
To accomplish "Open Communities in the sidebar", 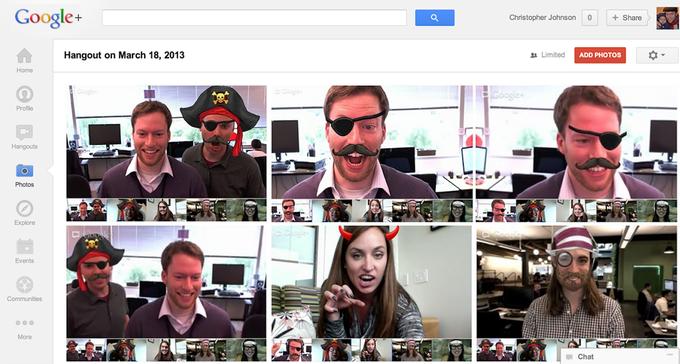I will 24,285.
